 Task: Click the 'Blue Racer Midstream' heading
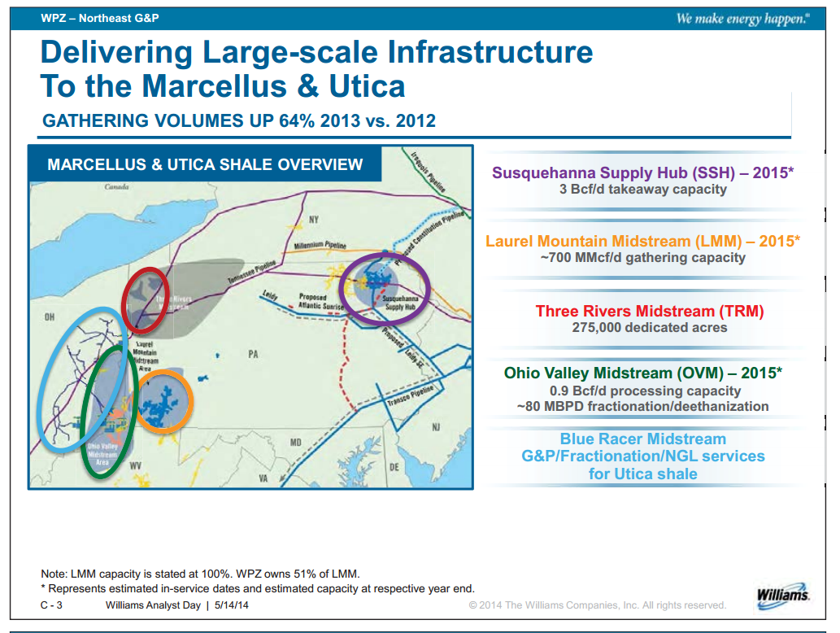(x=643, y=439)
